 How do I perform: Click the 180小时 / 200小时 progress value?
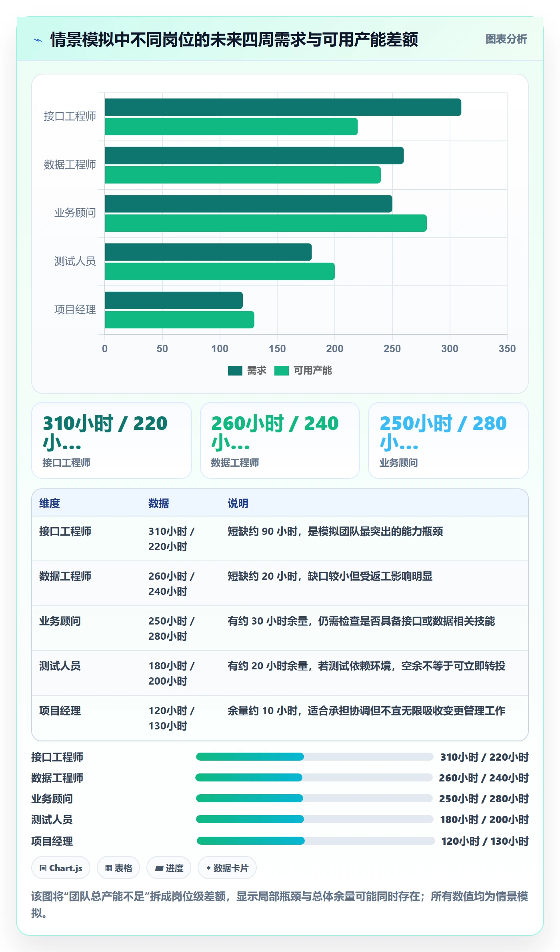484,819
